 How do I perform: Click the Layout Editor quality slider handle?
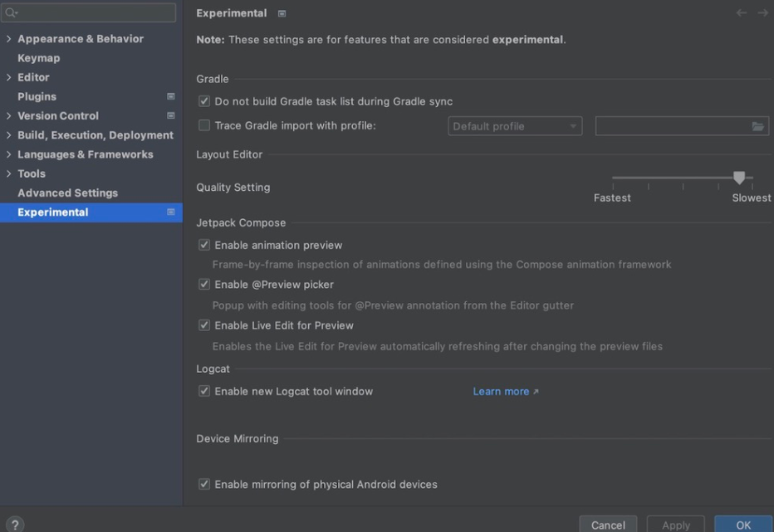pos(738,178)
